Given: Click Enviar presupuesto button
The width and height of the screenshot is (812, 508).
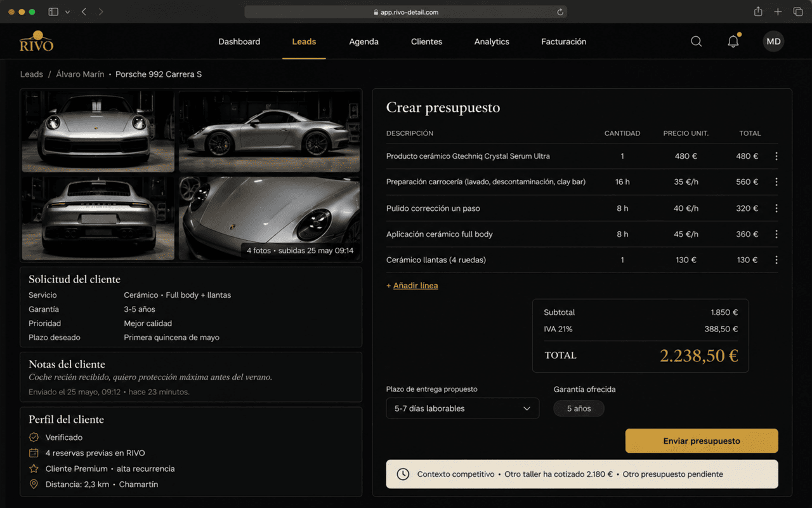Looking at the screenshot, I should tap(702, 441).
